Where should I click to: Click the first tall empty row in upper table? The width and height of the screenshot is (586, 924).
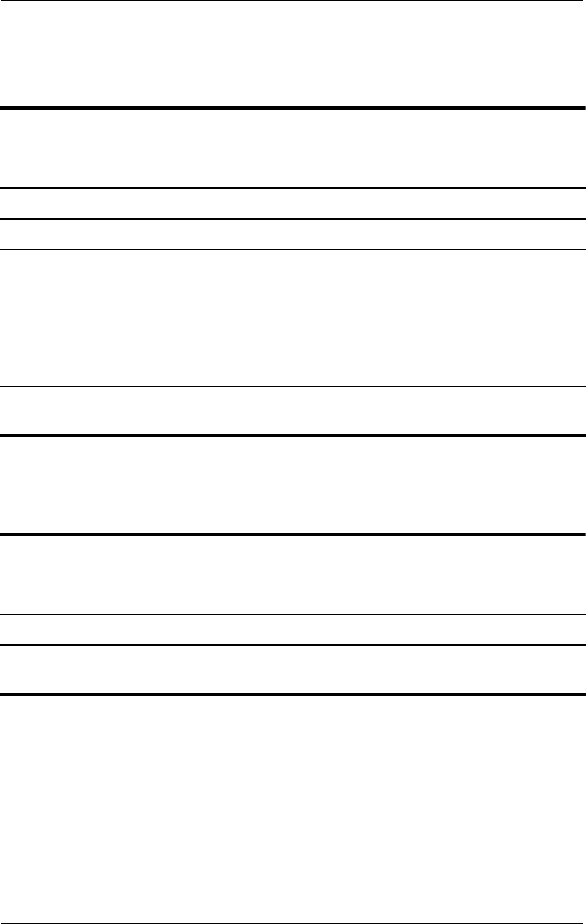tap(293, 284)
